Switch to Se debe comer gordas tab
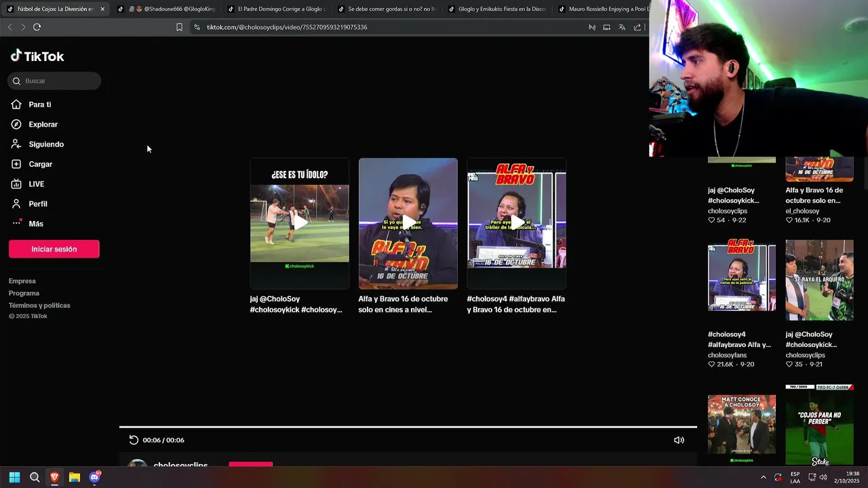The width and height of the screenshot is (868, 488). click(387, 9)
